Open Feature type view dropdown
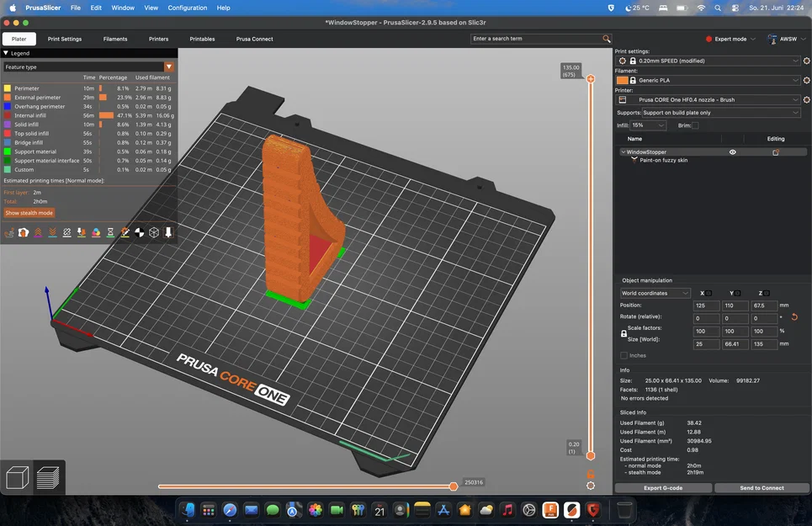The image size is (812, 526). (88, 66)
